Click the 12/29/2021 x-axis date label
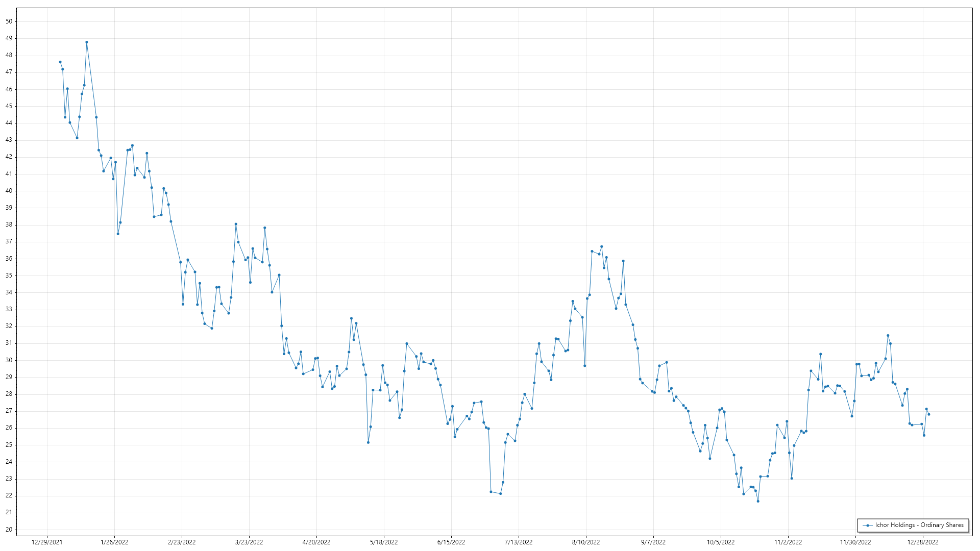This screenshot has height=551, width=980. (47, 542)
